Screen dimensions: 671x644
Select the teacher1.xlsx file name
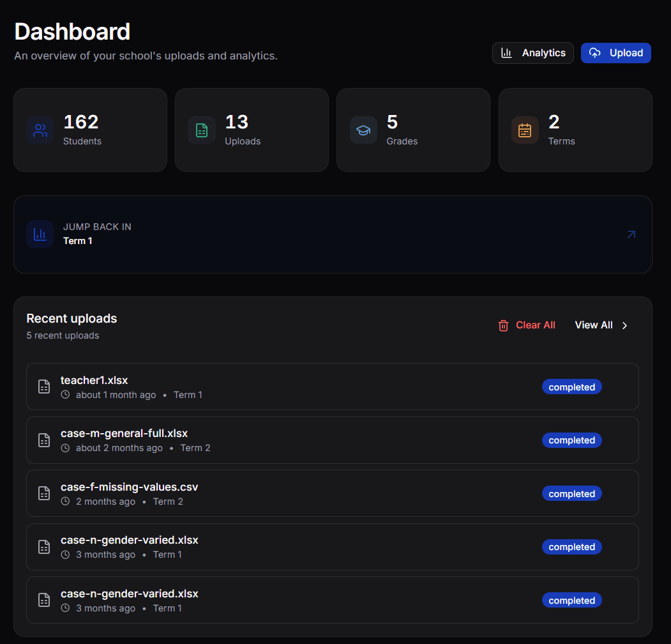pyautogui.click(x=94, y=380)
